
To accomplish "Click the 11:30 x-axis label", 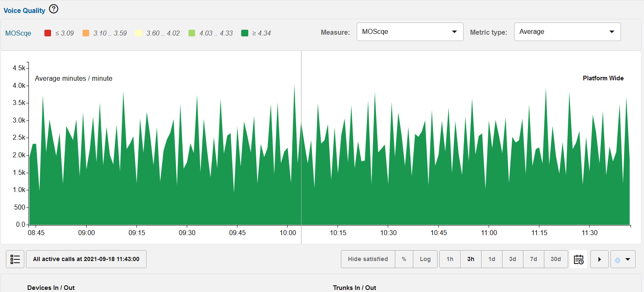I will click(x=590, y=233).
